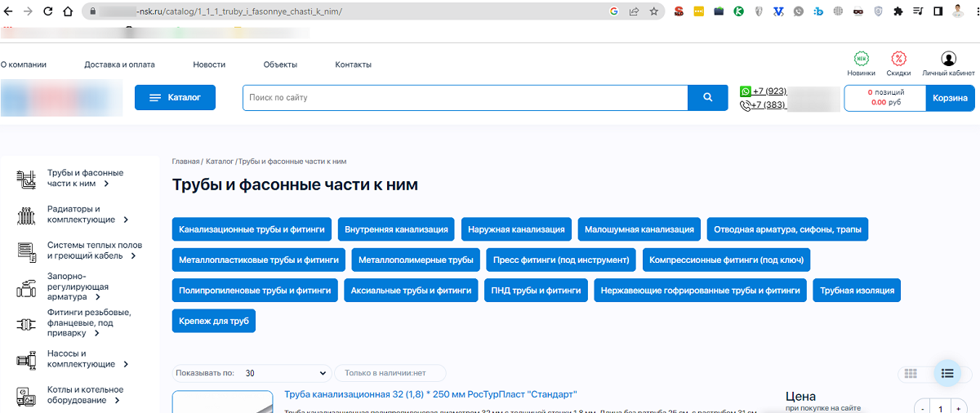Click the 'Поиск по сайту' search field

tap(465, 98)
